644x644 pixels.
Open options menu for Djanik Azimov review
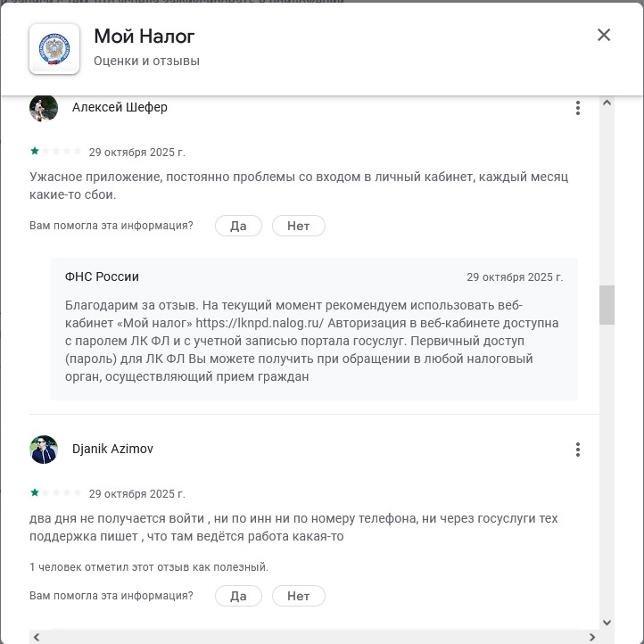[578, 450]
